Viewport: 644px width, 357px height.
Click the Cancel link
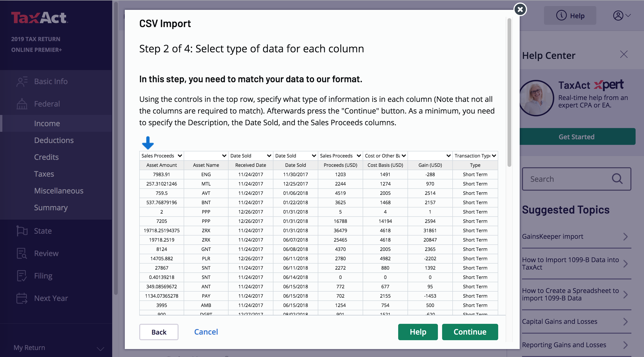pyautogui.click(x=206, y=332)
